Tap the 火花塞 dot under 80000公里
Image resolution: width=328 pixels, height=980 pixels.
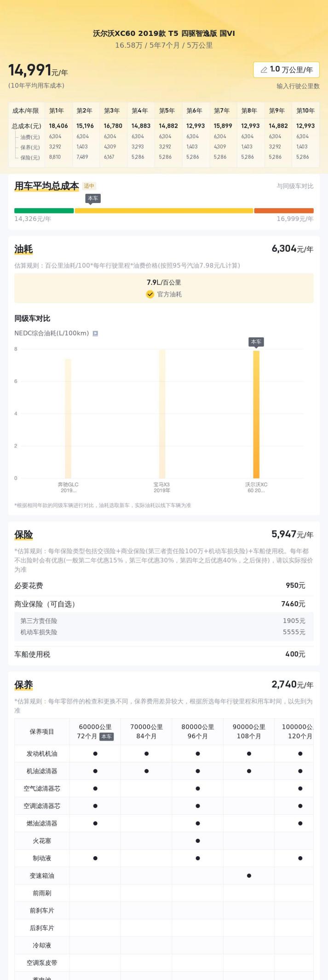(x=198, y=841)
